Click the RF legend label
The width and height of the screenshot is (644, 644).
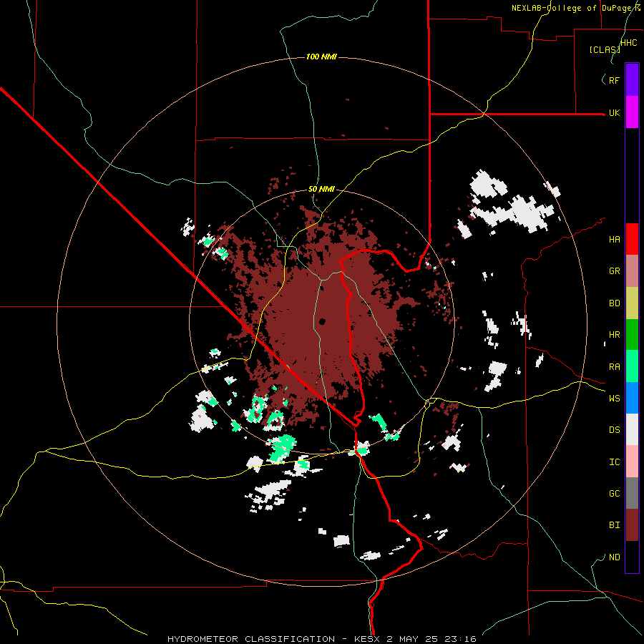[614, 80]
